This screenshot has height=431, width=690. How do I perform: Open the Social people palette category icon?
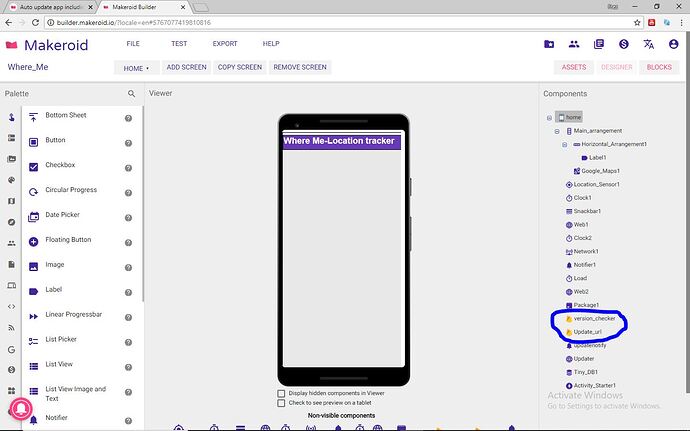[11, 243]
